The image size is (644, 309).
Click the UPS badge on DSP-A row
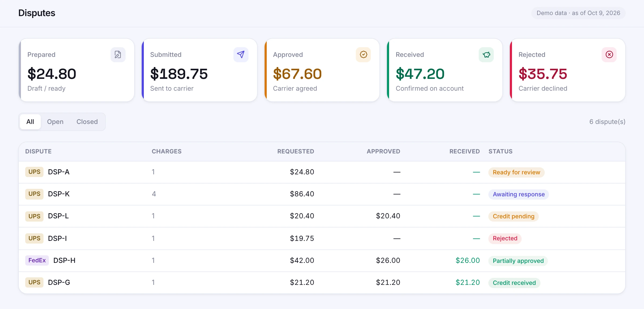point(34,172)
